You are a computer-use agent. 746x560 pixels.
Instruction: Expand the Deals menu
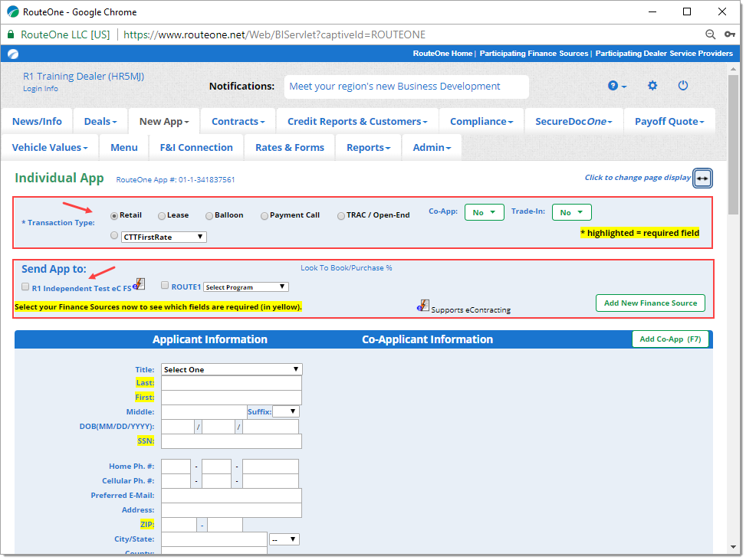tap(100, 121)
